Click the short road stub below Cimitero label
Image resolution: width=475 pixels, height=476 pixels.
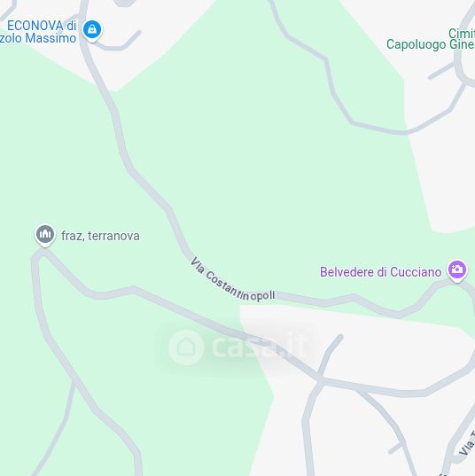(x=441, y=70)
